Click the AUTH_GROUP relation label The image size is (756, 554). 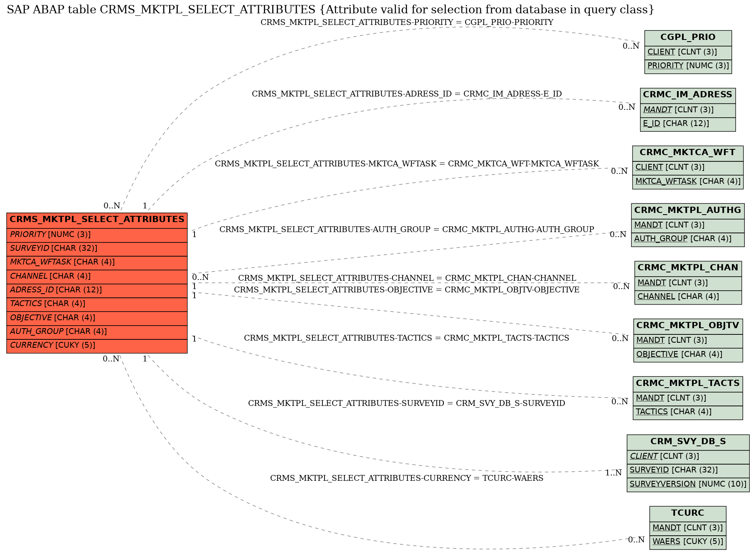click(x=407, y=230)
